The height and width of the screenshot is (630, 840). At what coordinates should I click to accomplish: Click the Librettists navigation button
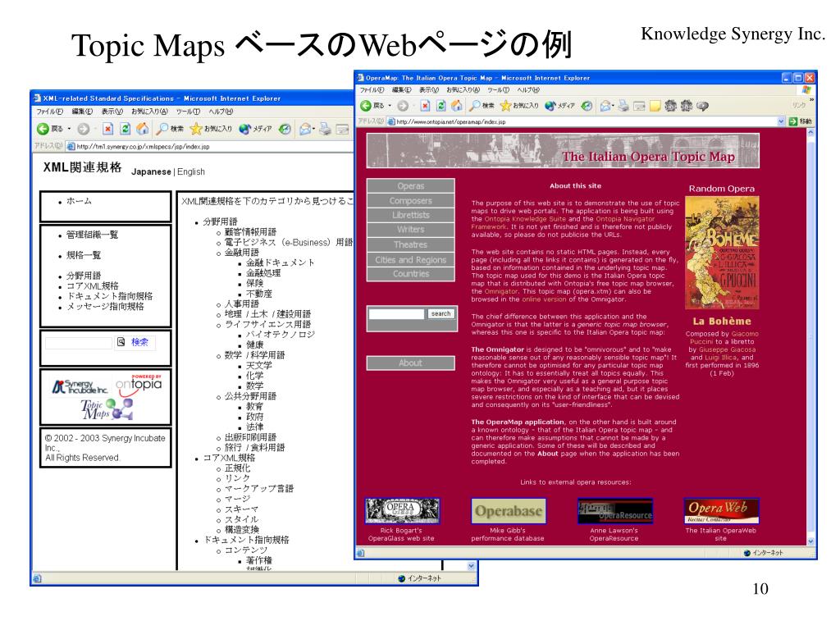[x=411, y=215]
